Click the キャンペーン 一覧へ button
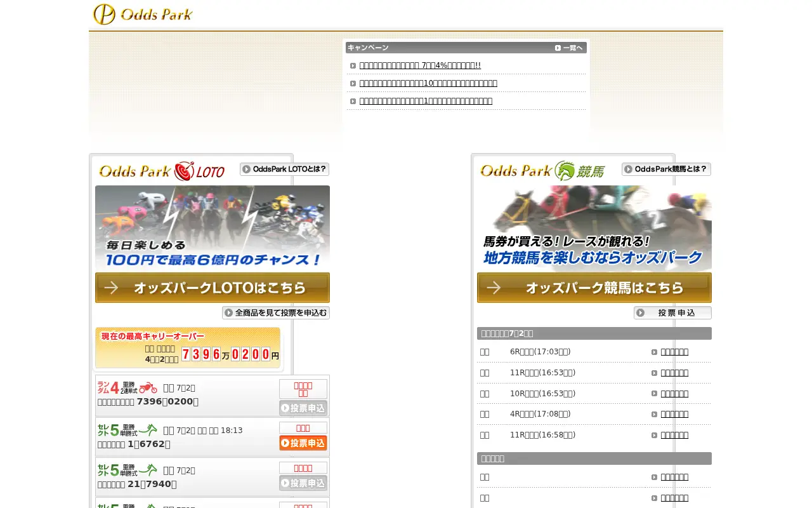 [569, 48]
